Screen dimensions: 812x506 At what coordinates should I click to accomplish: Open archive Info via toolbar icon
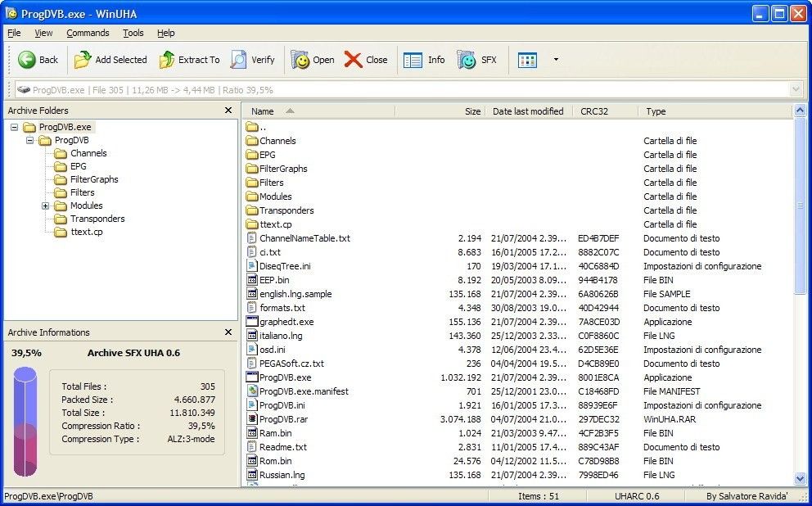point(413,59)
